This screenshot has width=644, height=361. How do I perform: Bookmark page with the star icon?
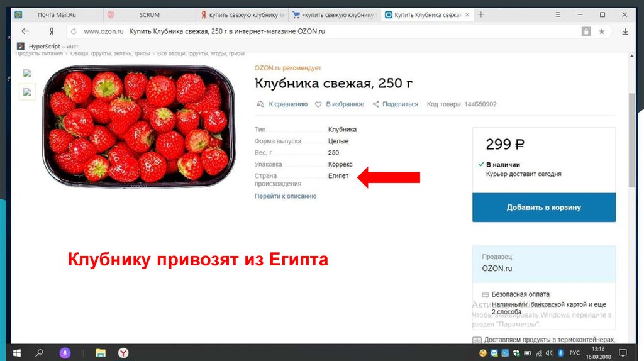tap(602, 31)
